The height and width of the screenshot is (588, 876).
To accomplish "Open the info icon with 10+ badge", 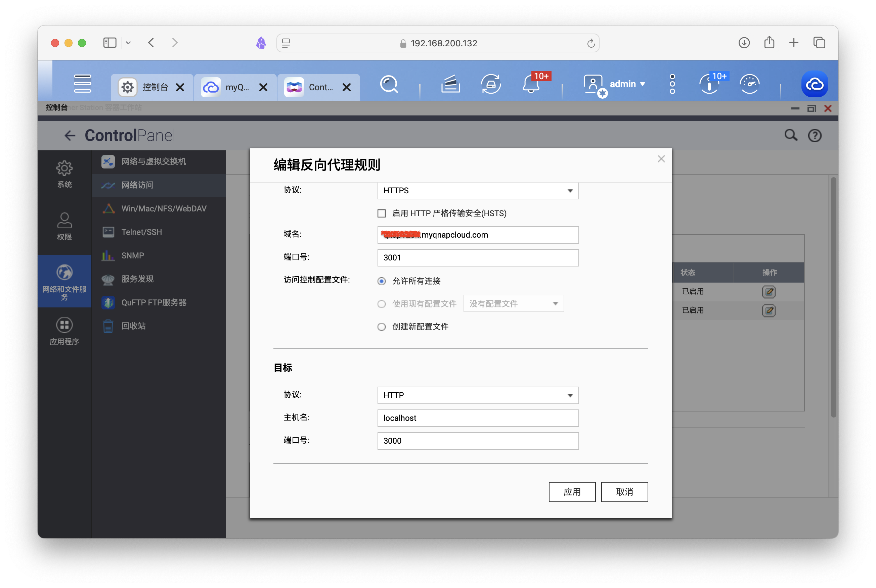I will pos(709,84).
